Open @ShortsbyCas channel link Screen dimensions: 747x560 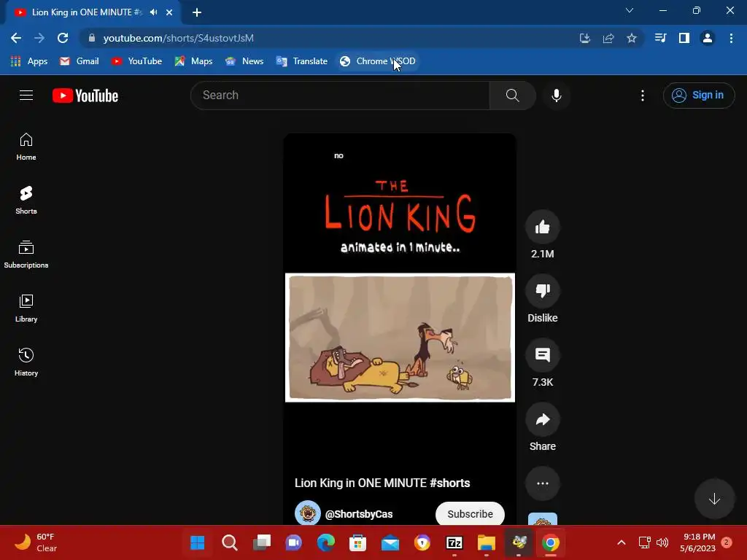point(359,514)
